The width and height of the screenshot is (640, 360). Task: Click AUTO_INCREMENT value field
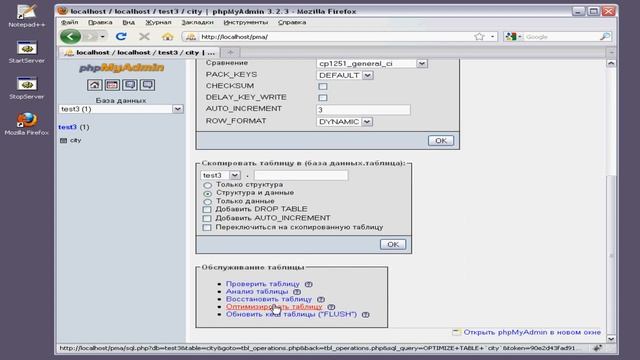[x=363, y=110]
